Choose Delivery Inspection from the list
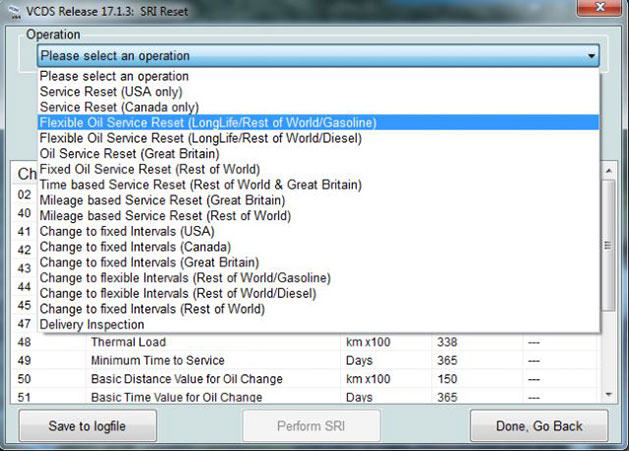This screenshot has width=629, height=451. pyautogui.click(x=92, y=324)
